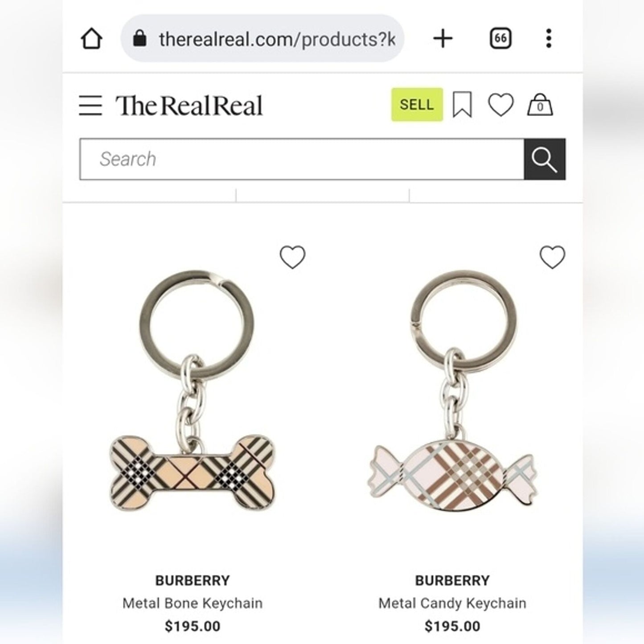Open Metal Bone Keychain title link
The image size is (644, 644).
tap(193, 603)
